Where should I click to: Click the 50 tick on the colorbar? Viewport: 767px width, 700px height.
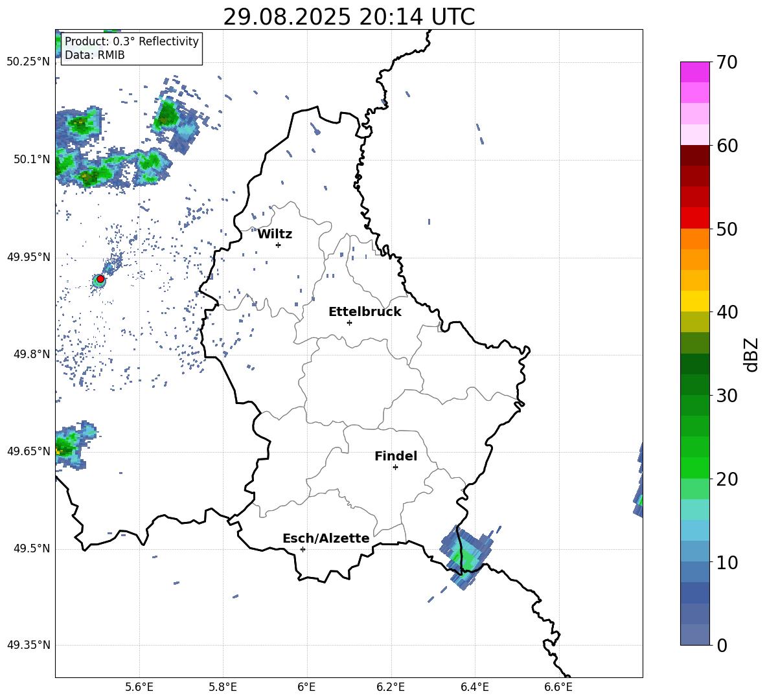(727, 229)
